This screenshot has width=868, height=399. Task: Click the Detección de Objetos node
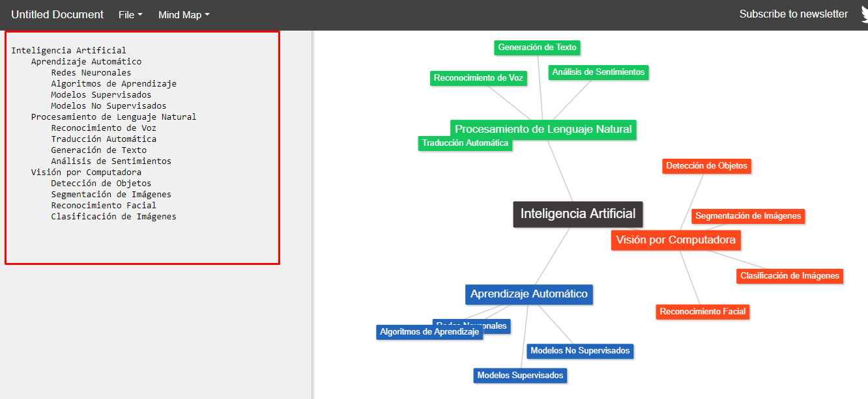coord(707,166)
